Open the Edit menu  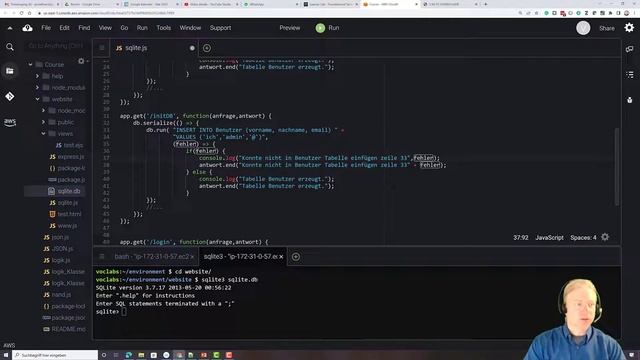click(64, 28)
